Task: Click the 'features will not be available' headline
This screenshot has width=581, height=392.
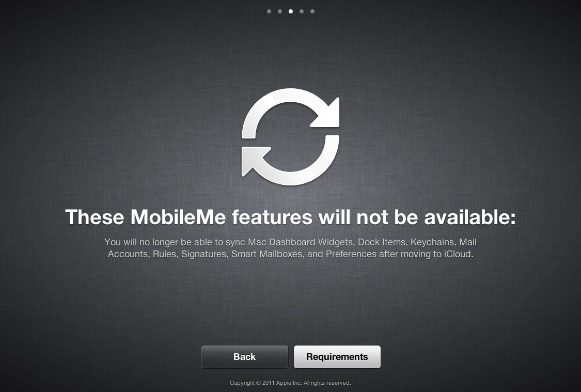Action: (x=374, y=217)
